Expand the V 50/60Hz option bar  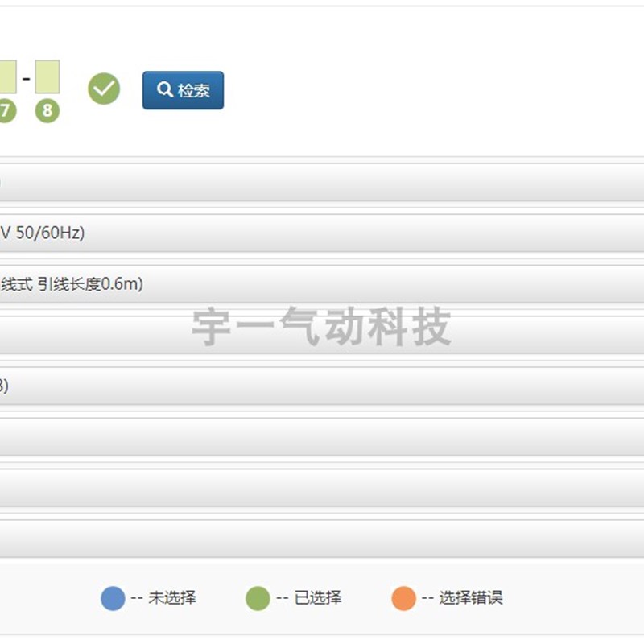(x=322, y=234)
